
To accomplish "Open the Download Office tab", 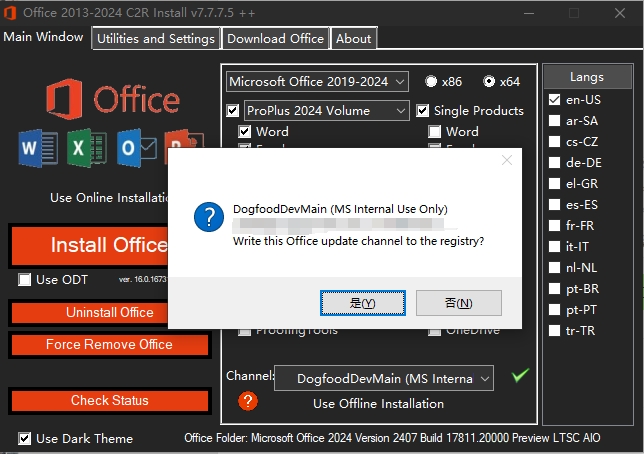I will pyautogui.click(x=275, y=39).
